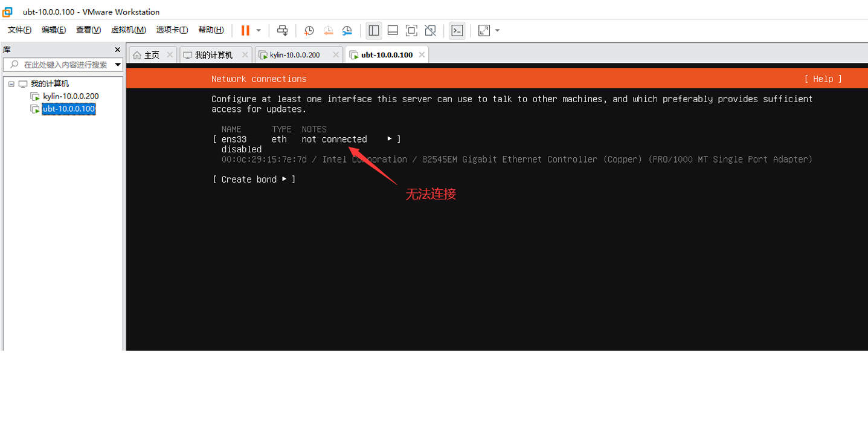Open the 查看(V) menu
The height and width of the screenshot is (448, 868).
click(x=88, y=30)
